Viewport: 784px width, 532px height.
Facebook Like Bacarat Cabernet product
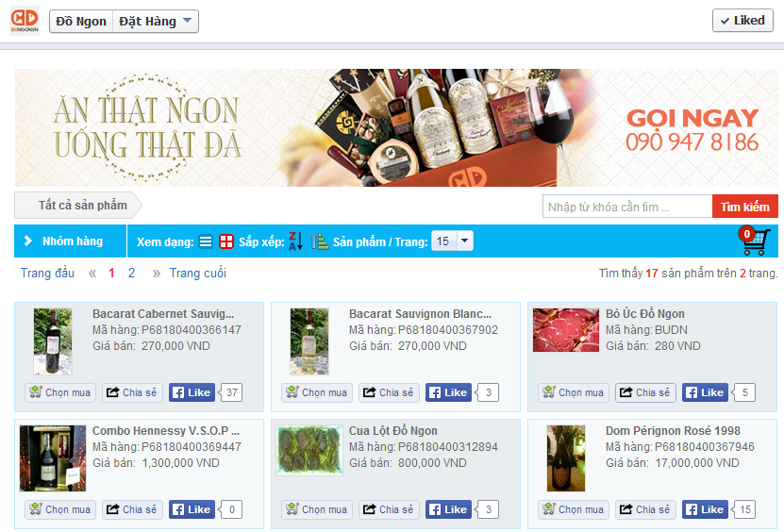pos(192,392)
